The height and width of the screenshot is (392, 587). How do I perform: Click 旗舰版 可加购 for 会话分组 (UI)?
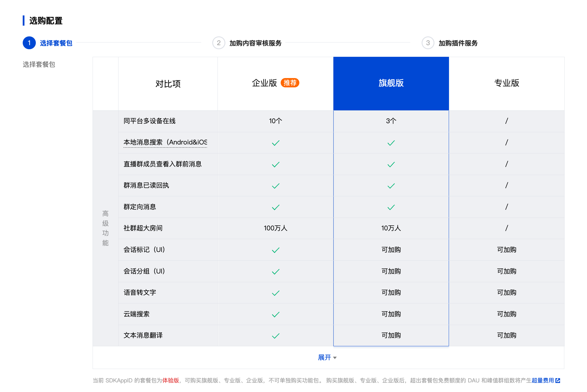[x=391, y=271]
